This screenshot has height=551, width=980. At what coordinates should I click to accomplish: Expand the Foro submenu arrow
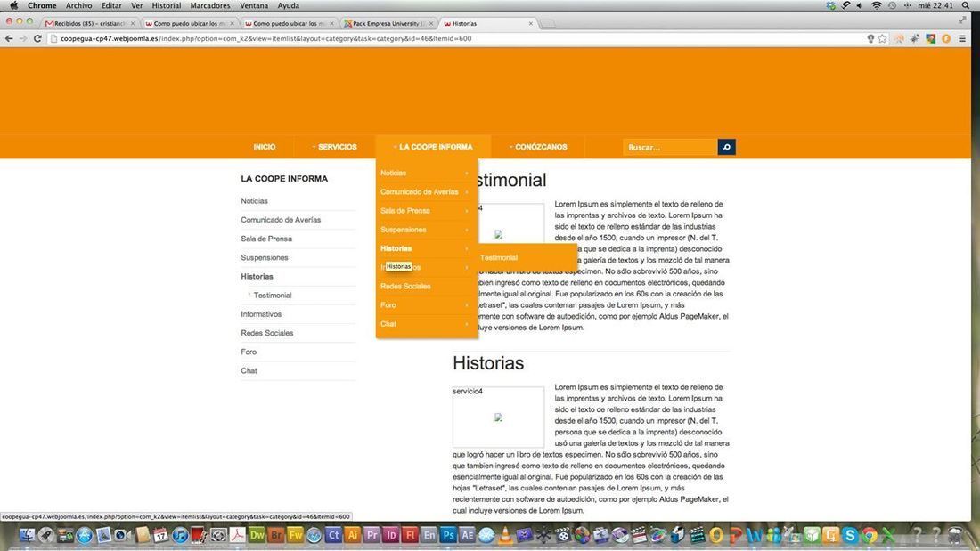[x=466, y=305]
